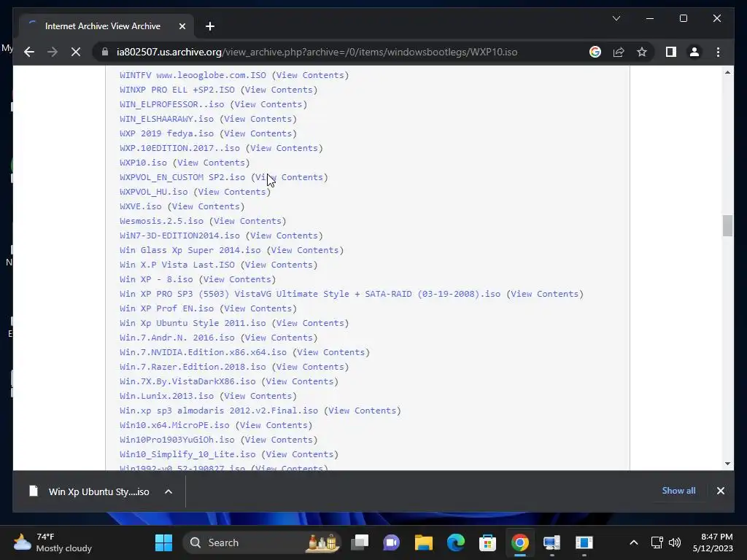Open the WXP10.iso file link
Image resolution: width=747 pixels, height=560 pixels.
[x=144, y=163]
